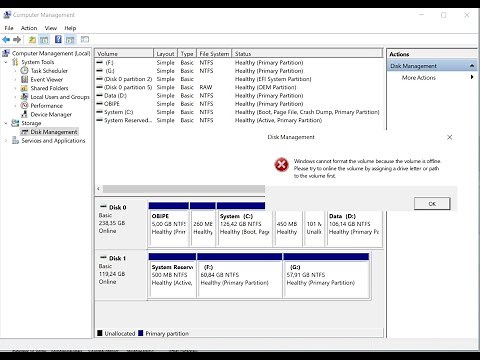Image resolution: width=480 pixels, height=360 pixels.
Task: Open the File menu
Action: pyautogui.click(x=9, y=28)
